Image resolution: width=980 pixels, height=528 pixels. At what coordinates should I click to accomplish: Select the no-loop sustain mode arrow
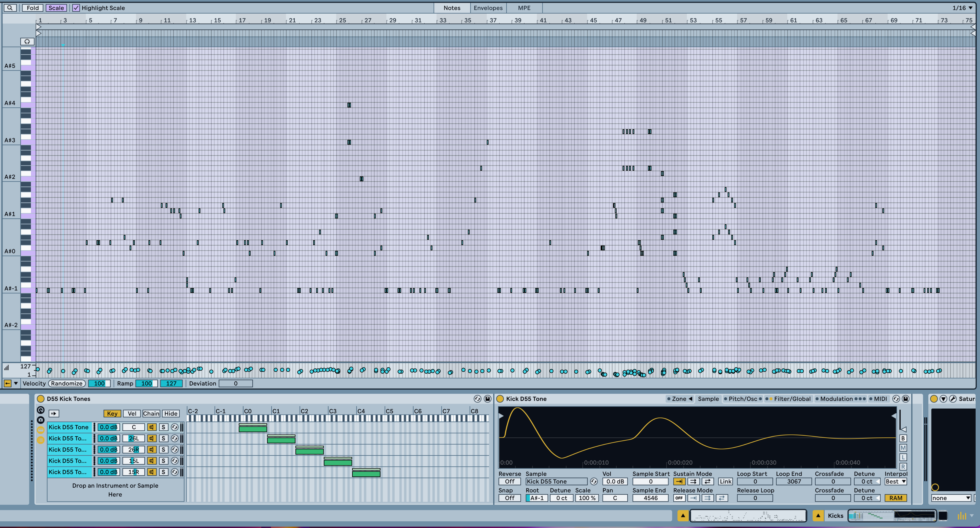[x=680, y=482]
